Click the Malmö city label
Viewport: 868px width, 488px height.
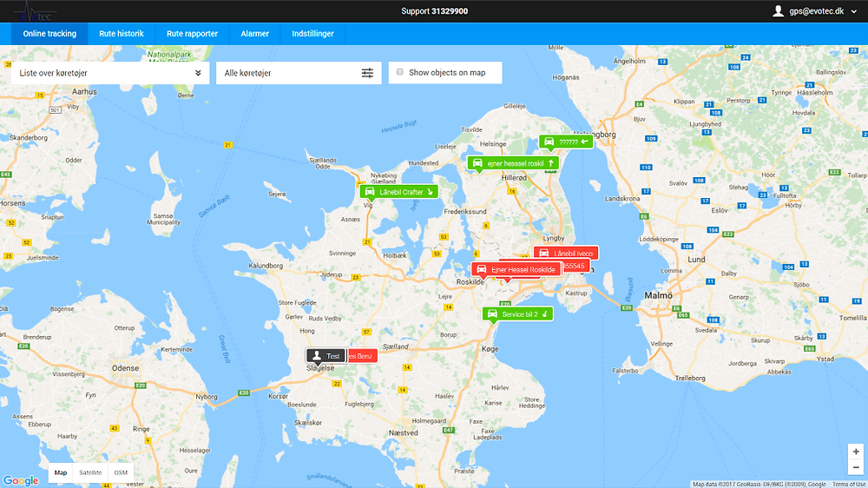pos(659,296)
